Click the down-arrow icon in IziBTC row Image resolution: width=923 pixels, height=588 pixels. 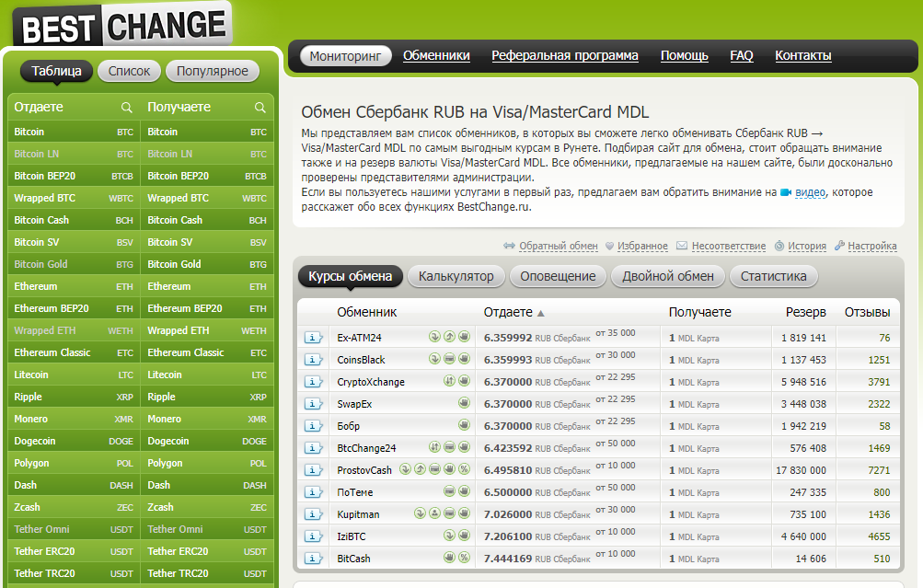449,535
